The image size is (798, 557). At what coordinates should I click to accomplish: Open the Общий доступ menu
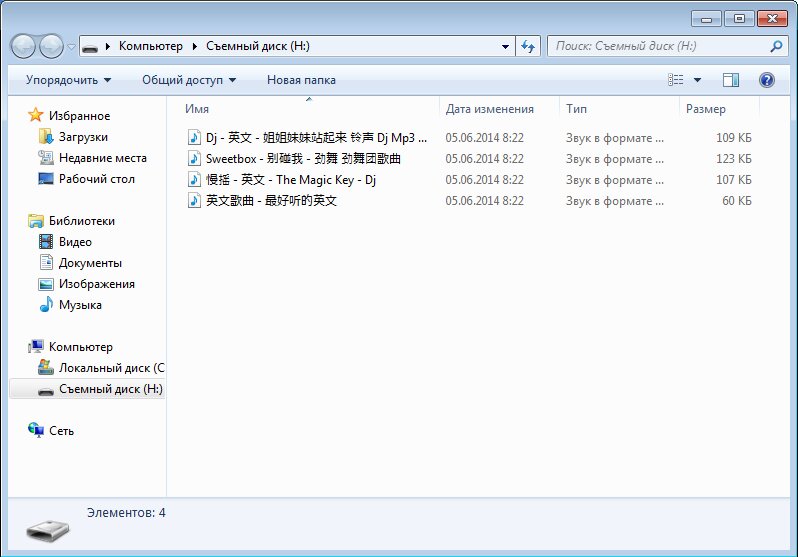click(x=189, y=80)
